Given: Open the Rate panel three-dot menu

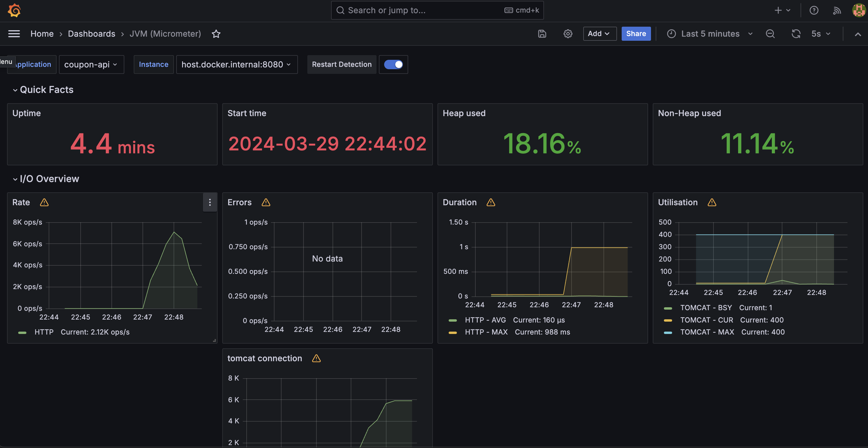Looking at the screenshot, I should 210,202.
